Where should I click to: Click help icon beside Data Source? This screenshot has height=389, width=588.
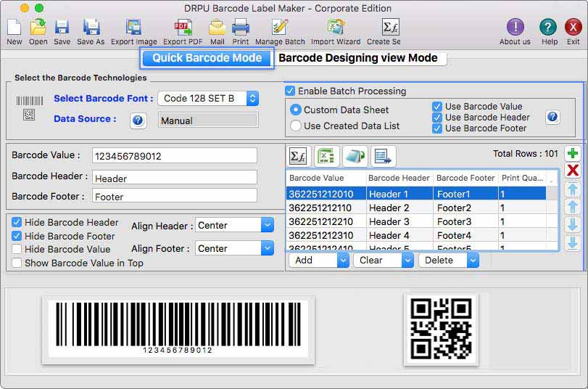138,120
